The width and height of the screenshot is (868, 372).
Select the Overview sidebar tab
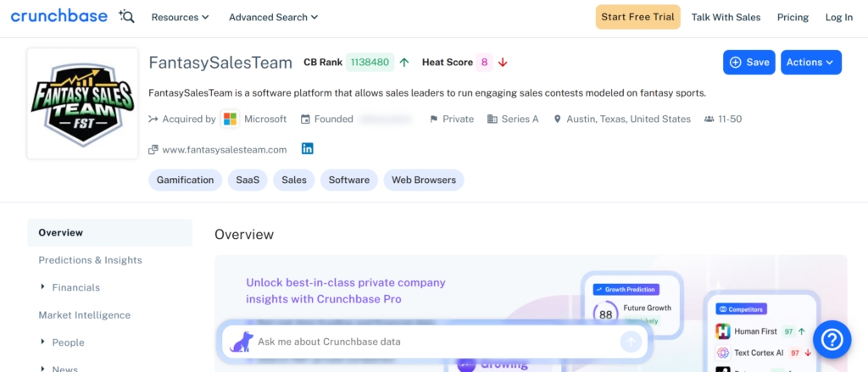coord(61,232)
